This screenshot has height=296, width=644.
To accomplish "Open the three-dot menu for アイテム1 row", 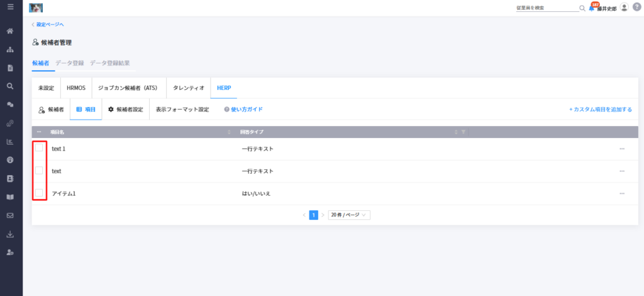I will [622, 193].
